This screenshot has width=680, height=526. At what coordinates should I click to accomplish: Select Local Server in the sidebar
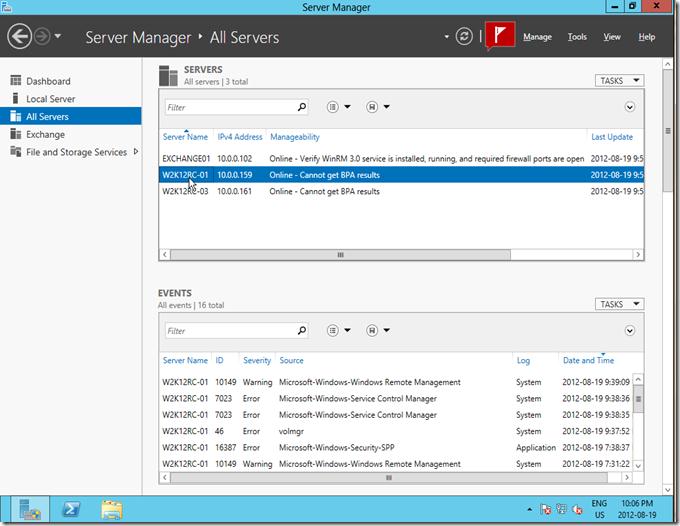point(50,99)
